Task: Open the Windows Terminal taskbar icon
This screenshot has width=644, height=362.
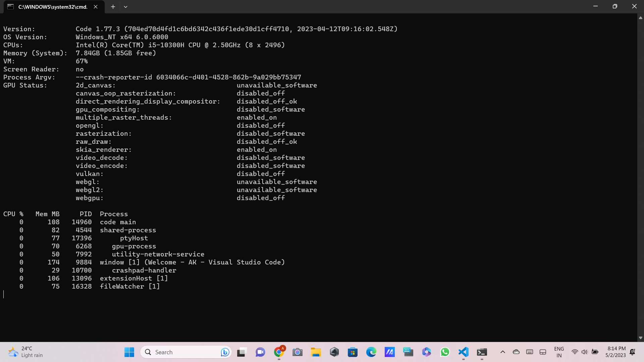Action: (x=482, y=352)
